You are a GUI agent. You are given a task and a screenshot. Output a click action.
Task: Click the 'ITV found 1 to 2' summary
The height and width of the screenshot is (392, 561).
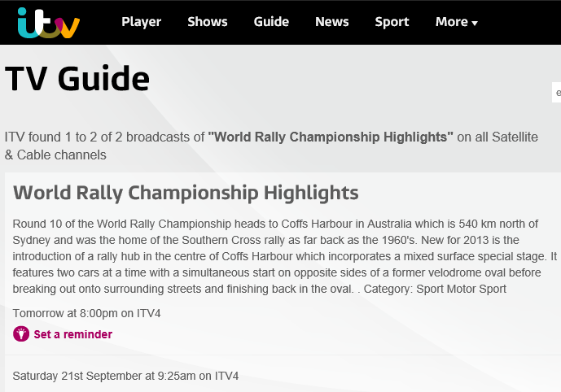click(x=104, y=137)
